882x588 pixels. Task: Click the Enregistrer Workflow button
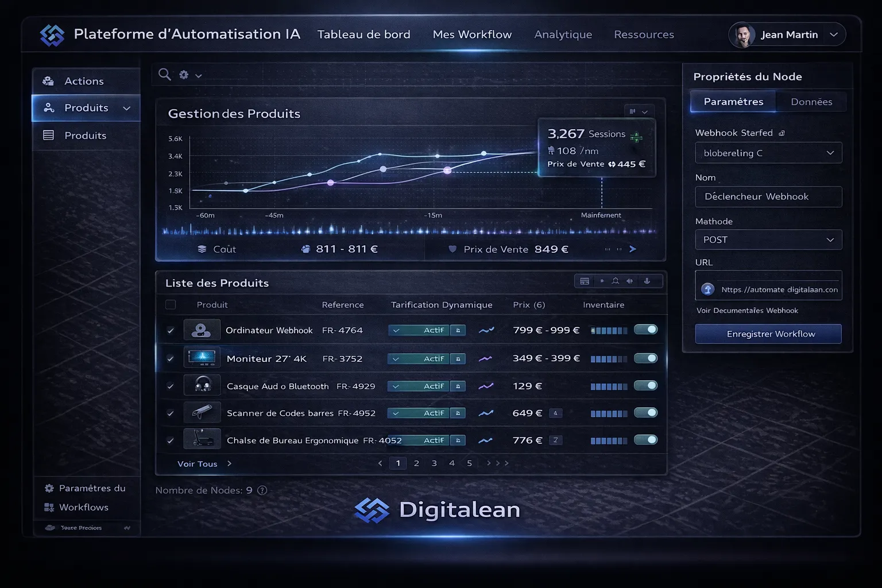pos(768,334)
